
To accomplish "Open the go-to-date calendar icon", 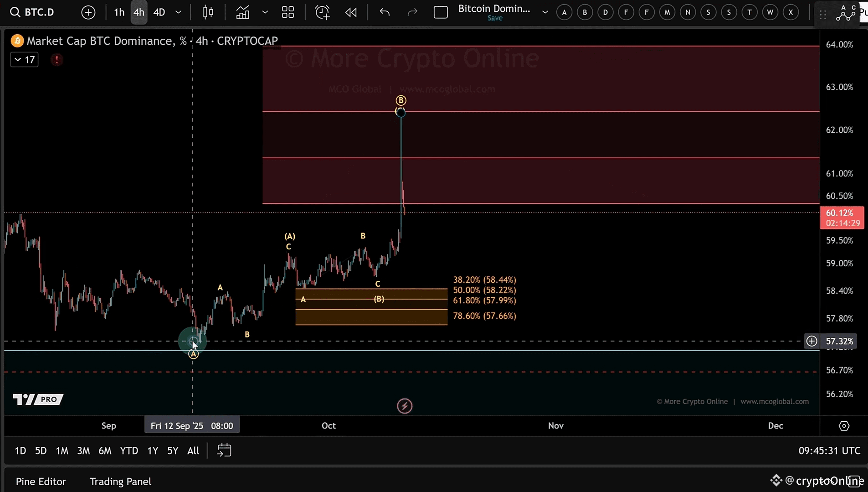I will (224, 451).
